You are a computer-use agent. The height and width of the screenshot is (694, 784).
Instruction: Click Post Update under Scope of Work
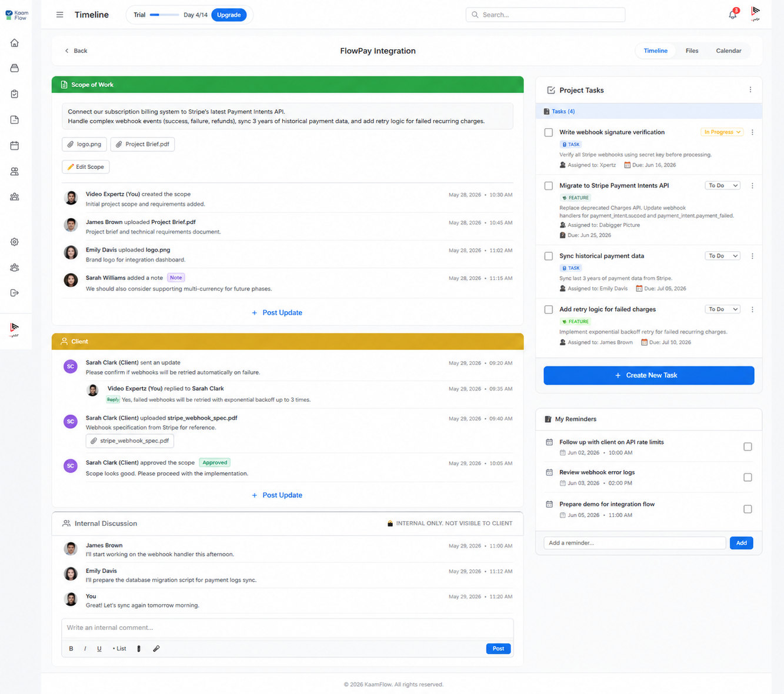pos(276,313)
